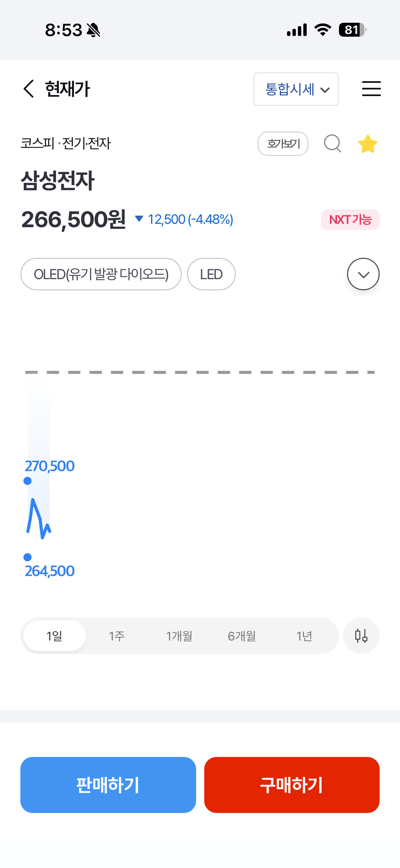Tap the 270,500 high price marker
The height and width of the screenshot is (868, 400).
pyautogui.click(x=50, y=466)
